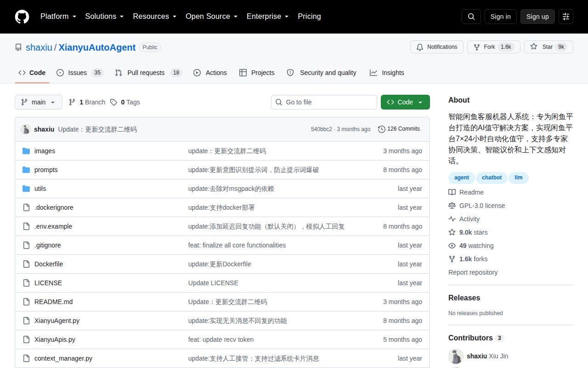Click the Pricing link in header

coord(309,17)
